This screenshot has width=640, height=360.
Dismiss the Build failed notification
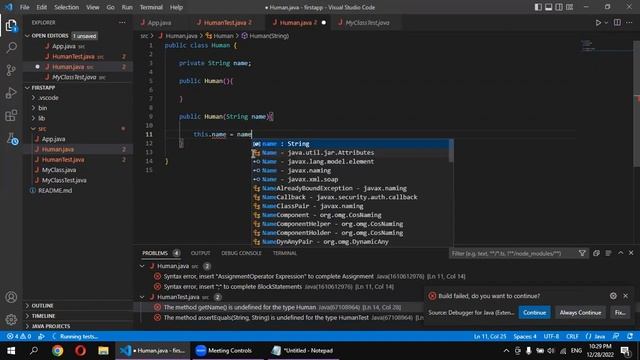coord(625,296)
